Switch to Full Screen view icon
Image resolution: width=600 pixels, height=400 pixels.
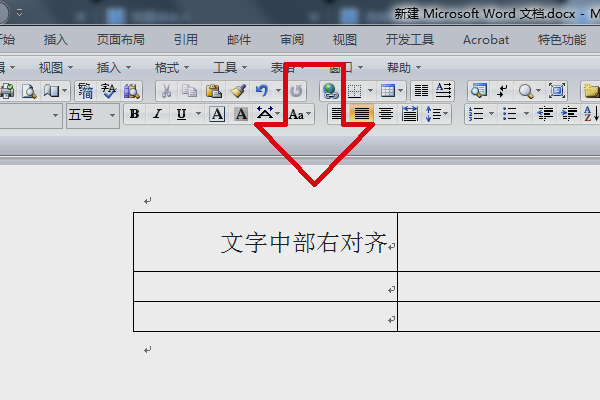(x=557, y=91)
